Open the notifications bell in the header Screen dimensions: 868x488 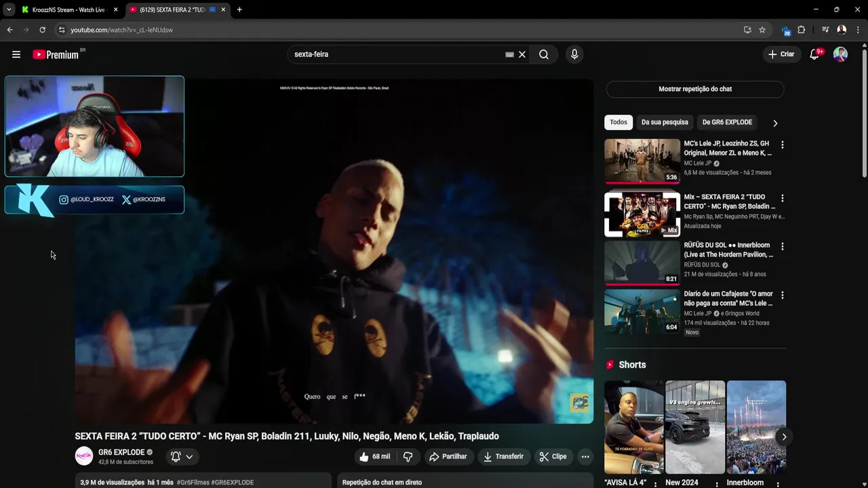(x=815, y=54)
